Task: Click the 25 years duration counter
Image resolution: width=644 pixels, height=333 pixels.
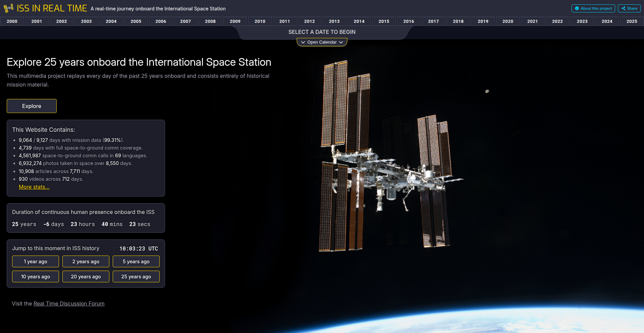Action: 24,224
